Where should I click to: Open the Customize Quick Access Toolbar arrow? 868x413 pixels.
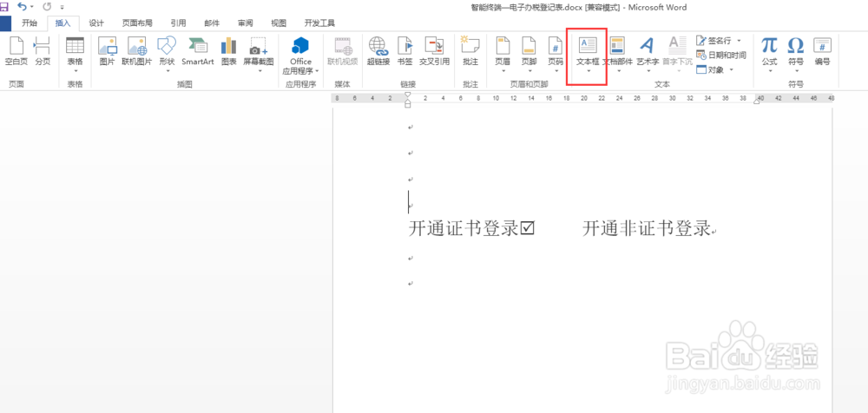(x=62, y=8)
